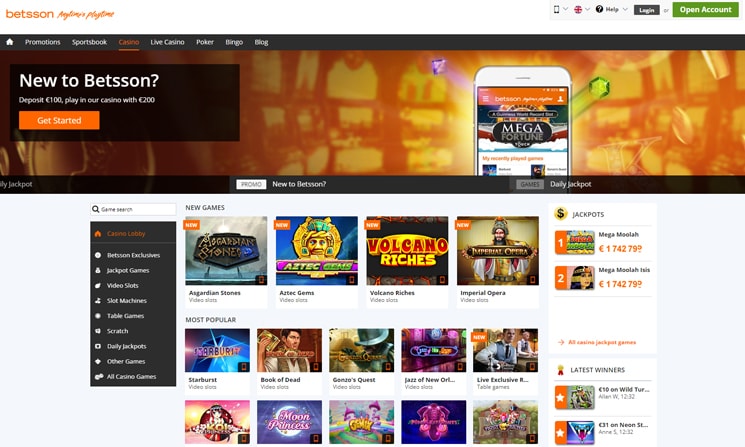Open Imperial Opera game thumbnail
Screen dimensions: 745x447
498,251
